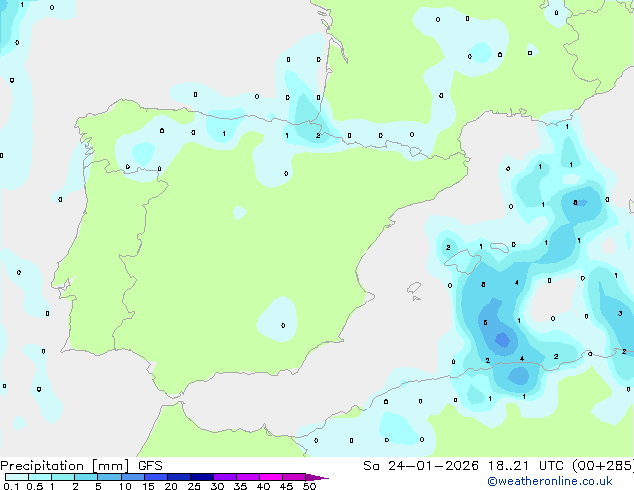Click the legend label '35'
The width and height of the screenshot is (634, 490).
click(x=240, y=486)
